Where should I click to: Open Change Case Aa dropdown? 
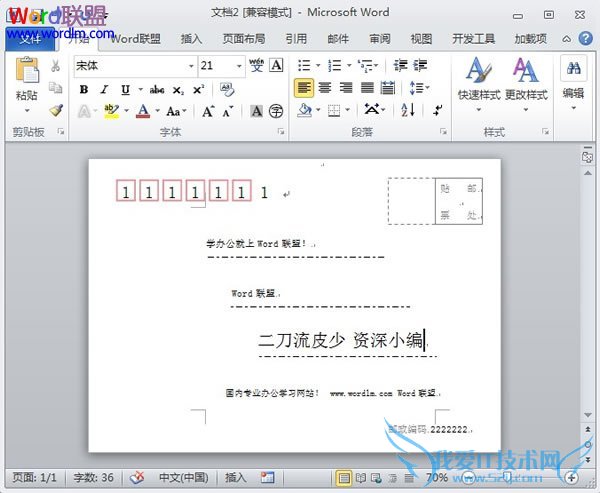coord(176,111)
